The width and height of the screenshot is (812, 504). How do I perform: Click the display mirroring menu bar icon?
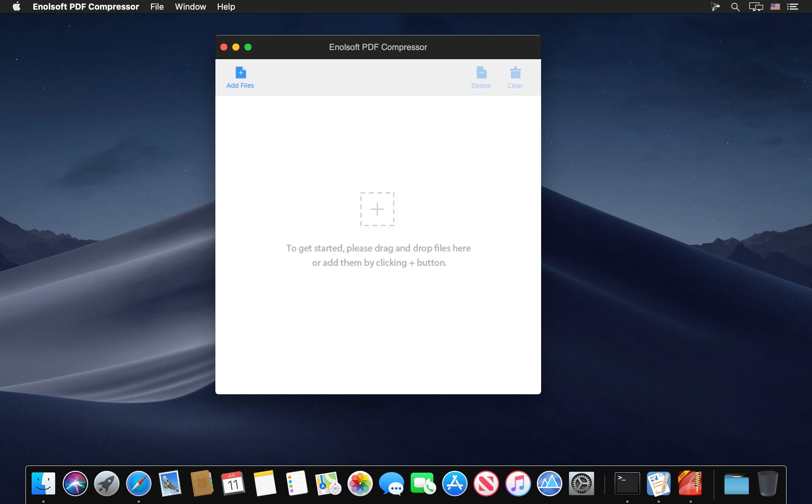tap(756, 7)
